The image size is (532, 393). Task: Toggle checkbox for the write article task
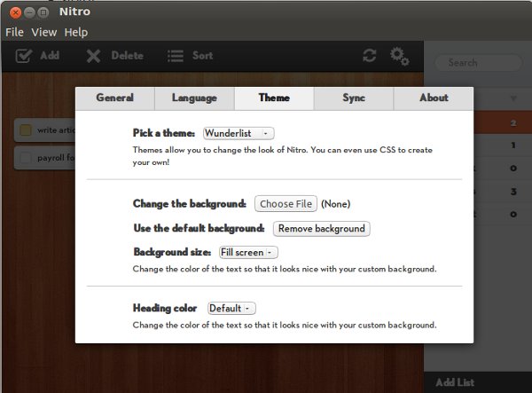coord(26,130)
